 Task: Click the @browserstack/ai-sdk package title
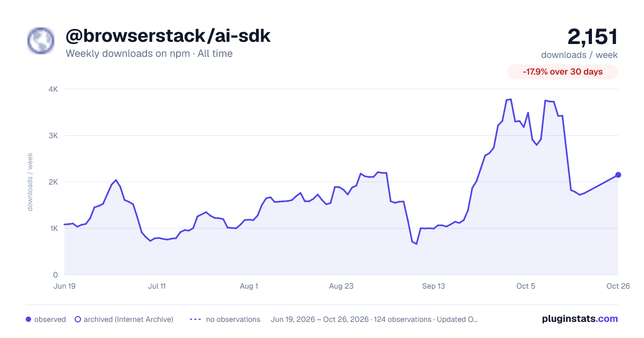pyautogui.click(x=168, y=36)
